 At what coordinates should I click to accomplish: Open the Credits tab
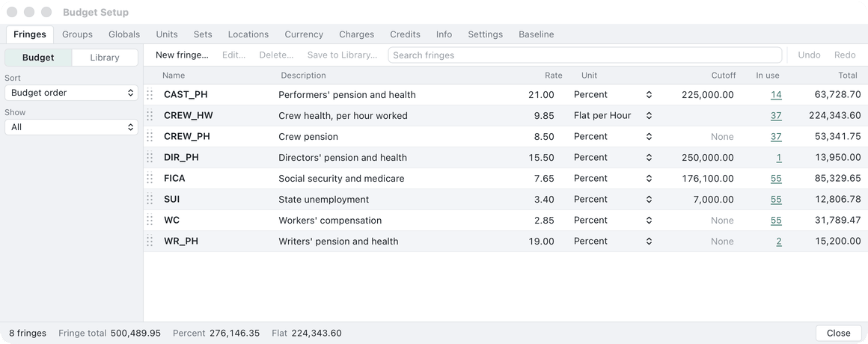406,34
